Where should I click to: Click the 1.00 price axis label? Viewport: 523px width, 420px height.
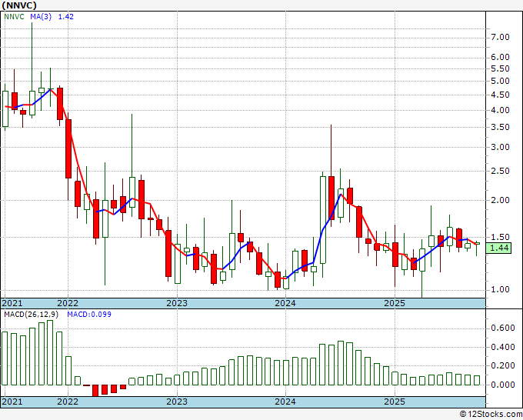pyautogui.click(x=500, y=289)
